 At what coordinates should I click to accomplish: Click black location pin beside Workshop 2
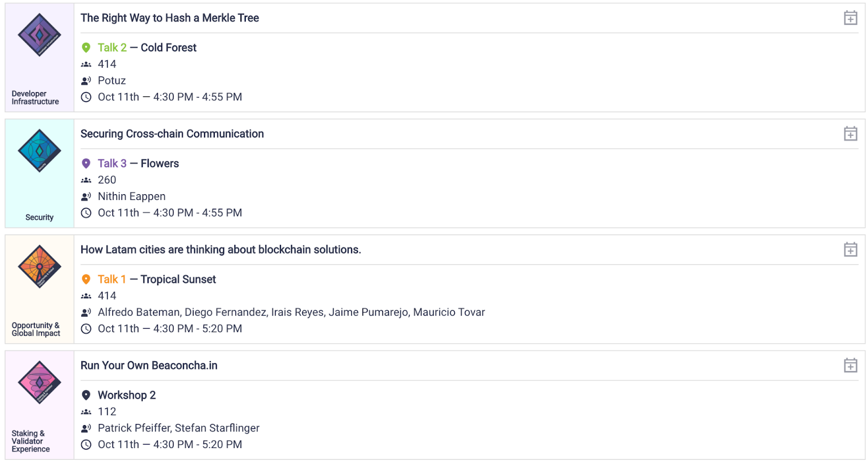coord(86,395)
